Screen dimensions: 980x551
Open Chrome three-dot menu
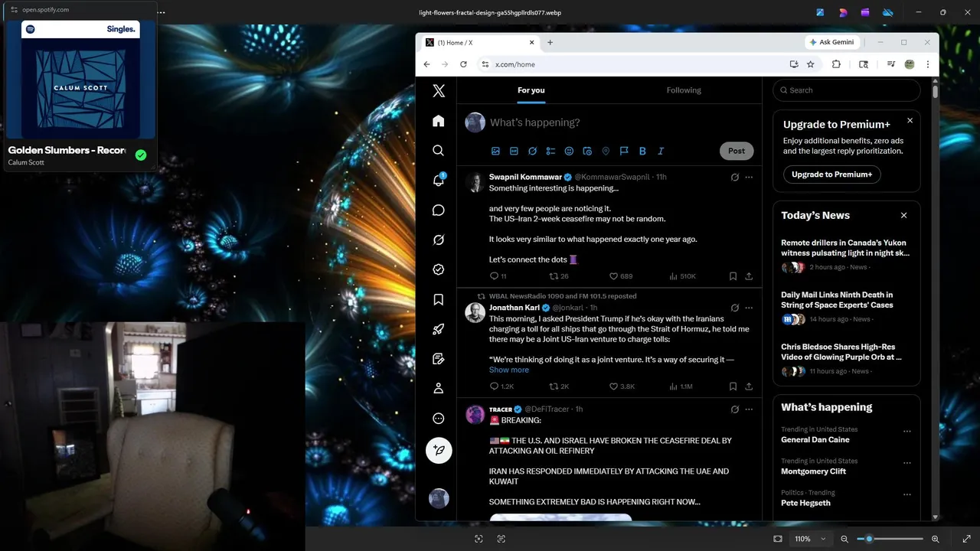coord(928,64)
